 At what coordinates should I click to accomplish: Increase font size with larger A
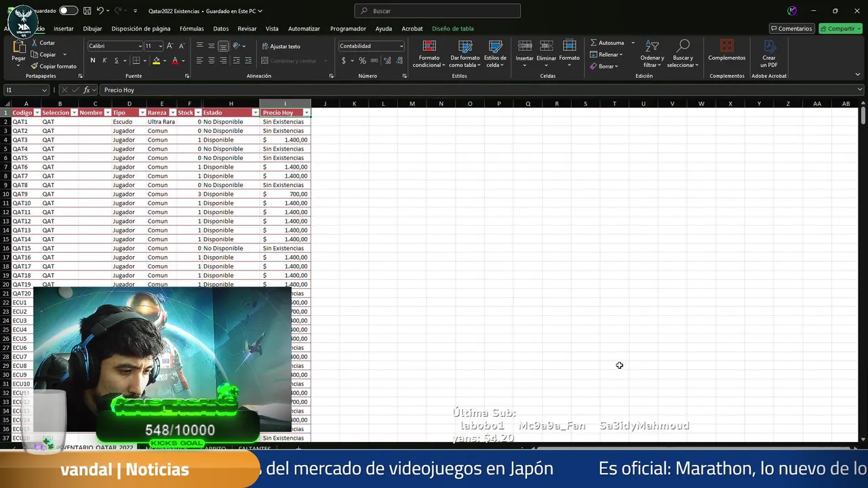point(170,46)
